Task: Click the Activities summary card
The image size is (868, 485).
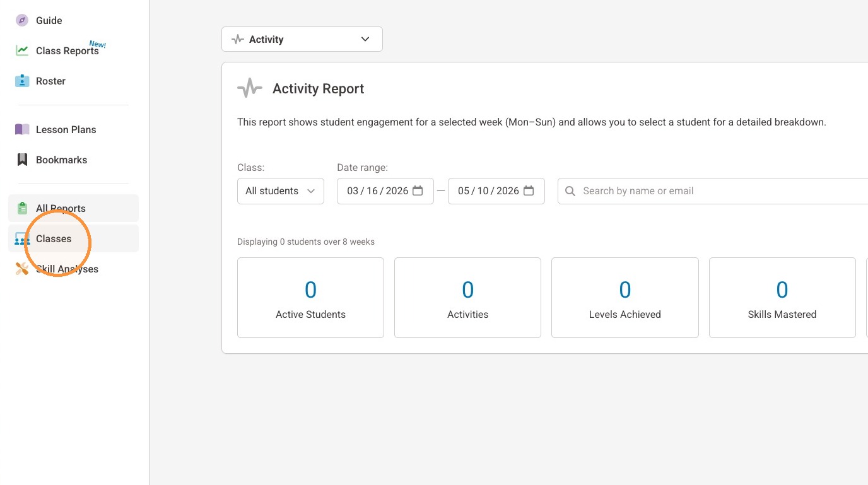Action: click(467, 298)
